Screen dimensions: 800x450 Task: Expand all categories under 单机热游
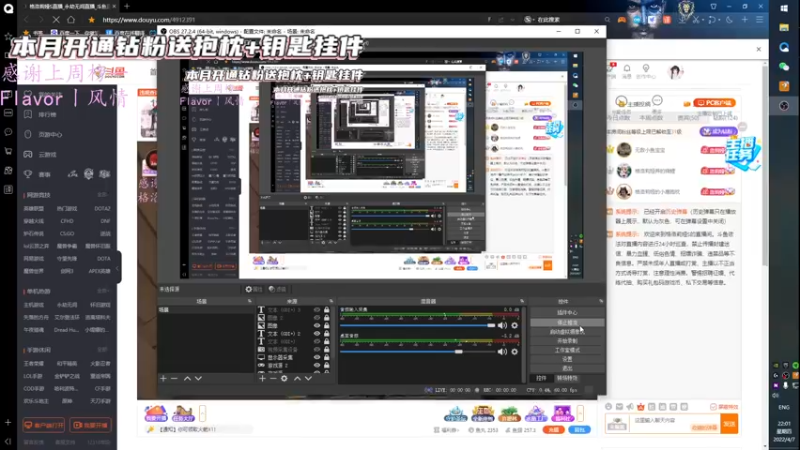pyautogui.click(x=103, y=291)
